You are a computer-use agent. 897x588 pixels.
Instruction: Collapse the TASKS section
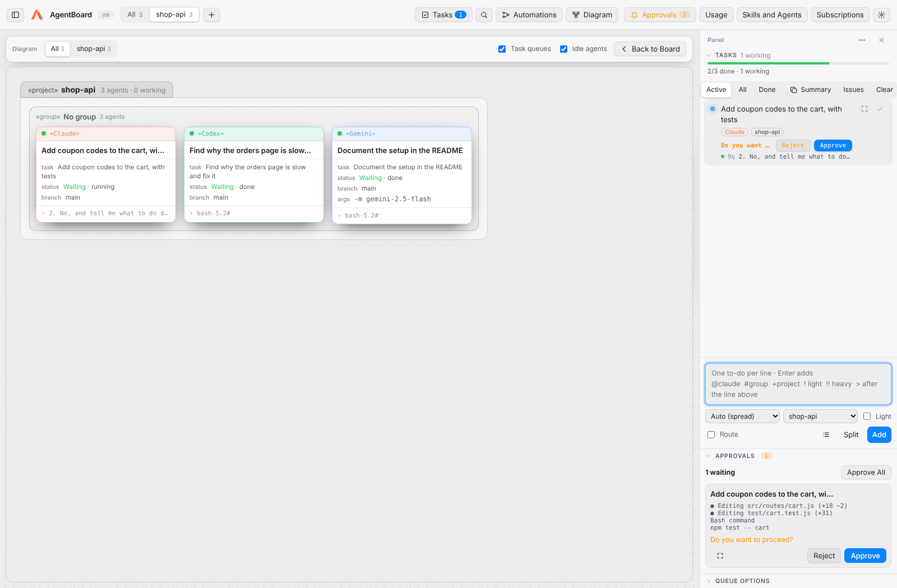pyautogui.click(x=709, y=55)
